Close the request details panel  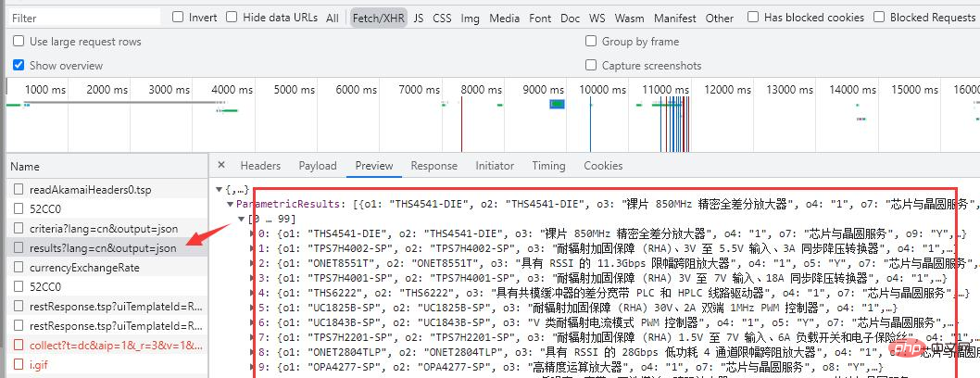point(221,165)
